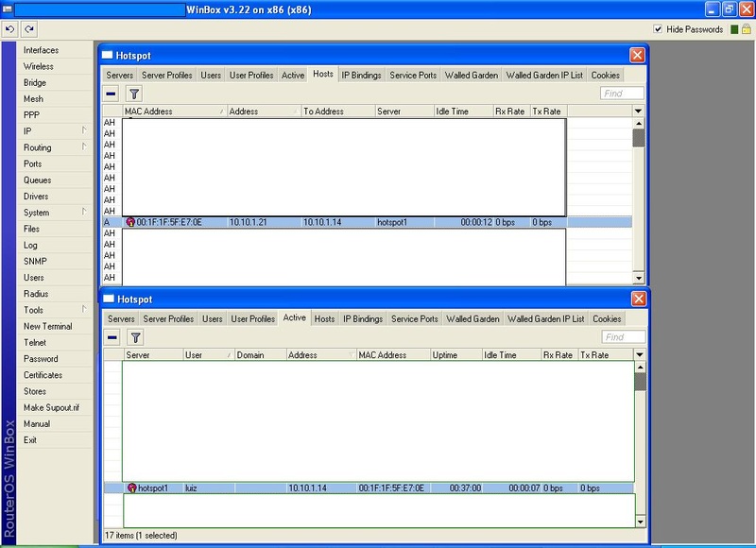Screen dimensions: 756x548
Task: Open the column dropdown in Active window table
Action: click(x=640, y=354)
